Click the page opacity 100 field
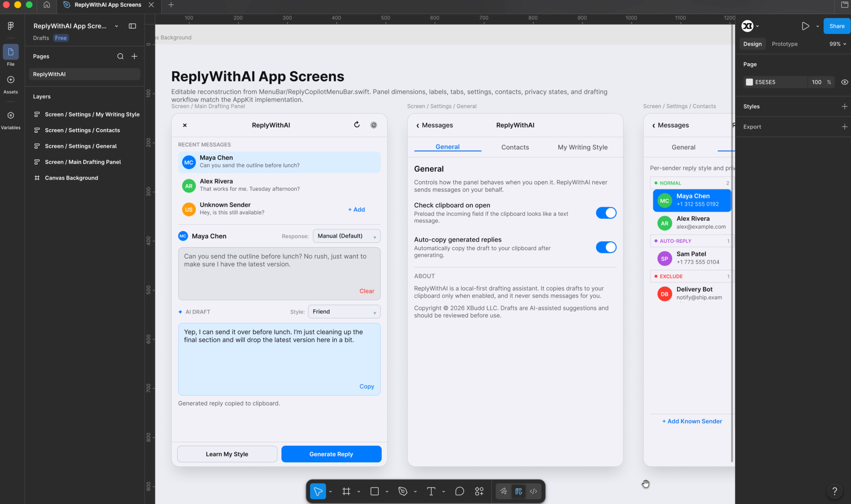The width and height of the screenshot is (851, 504). point(817,82)
